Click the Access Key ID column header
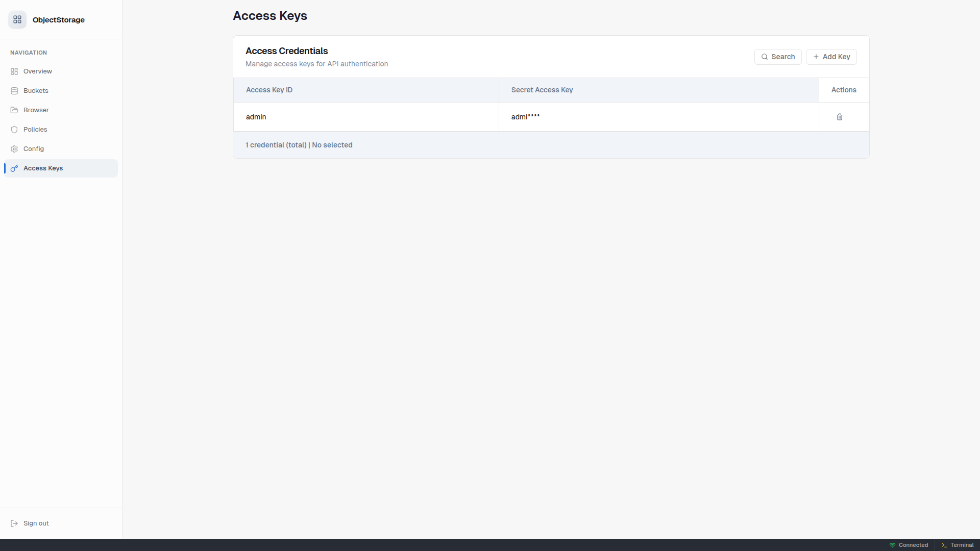The image size is (980, 551). pyautogui.click(x=269, y=90)
